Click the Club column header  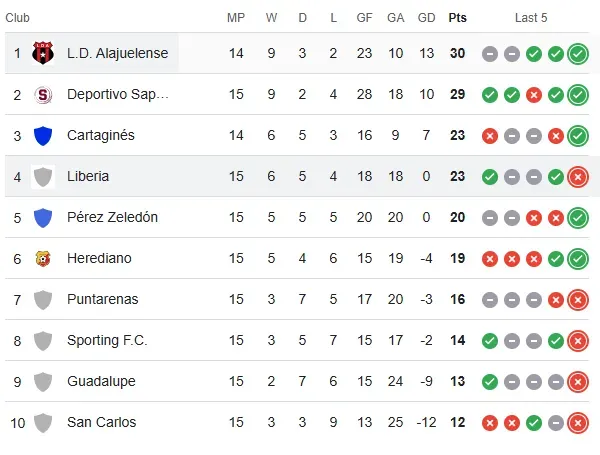pyautogui.click(x=18, y=18)
